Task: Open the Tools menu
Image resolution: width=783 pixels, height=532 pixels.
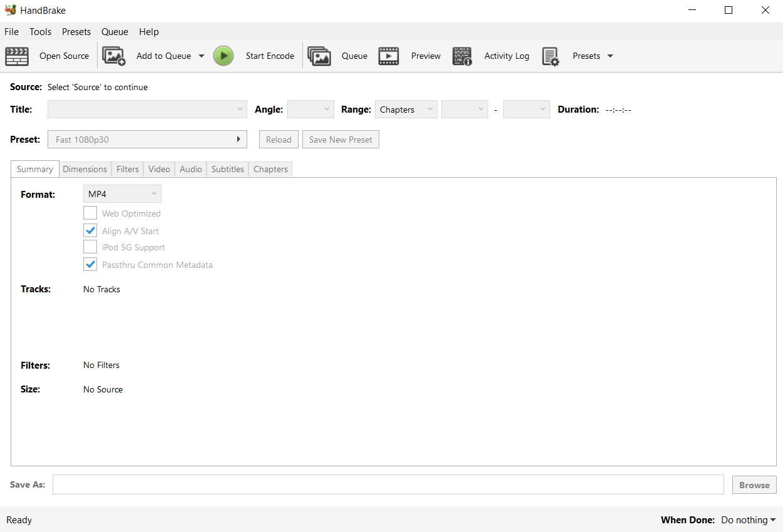Action: tap(40, 31)
